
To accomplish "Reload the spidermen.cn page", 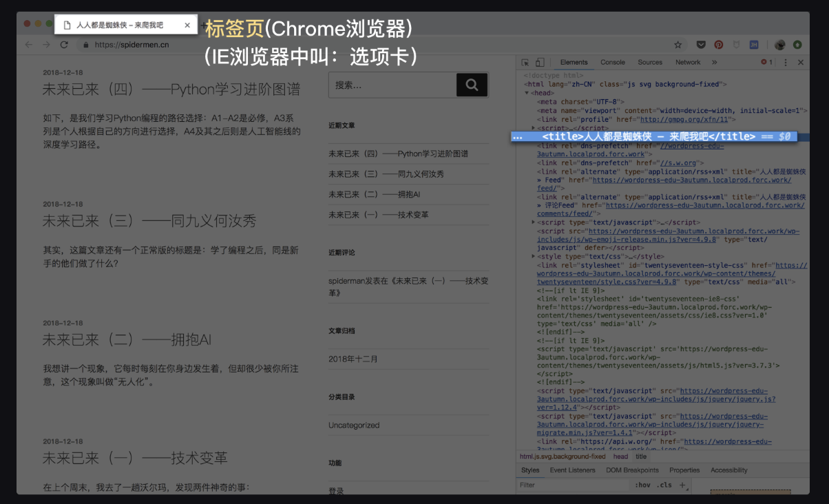I will pos(64,45).
